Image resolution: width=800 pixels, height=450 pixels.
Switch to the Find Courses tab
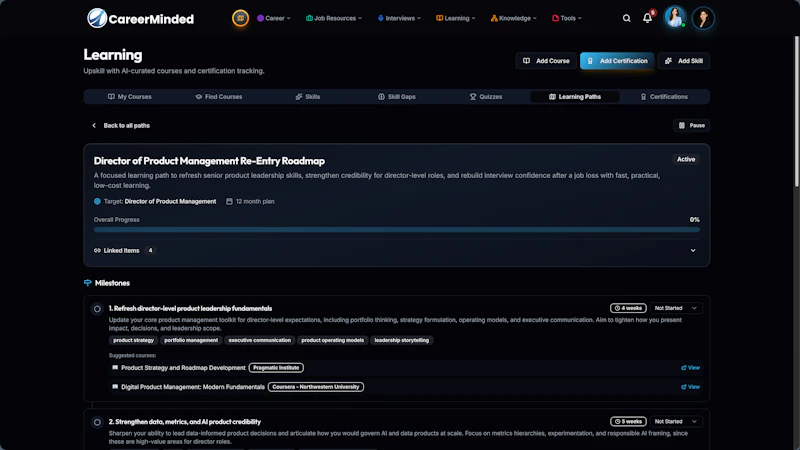coord(219,96)
